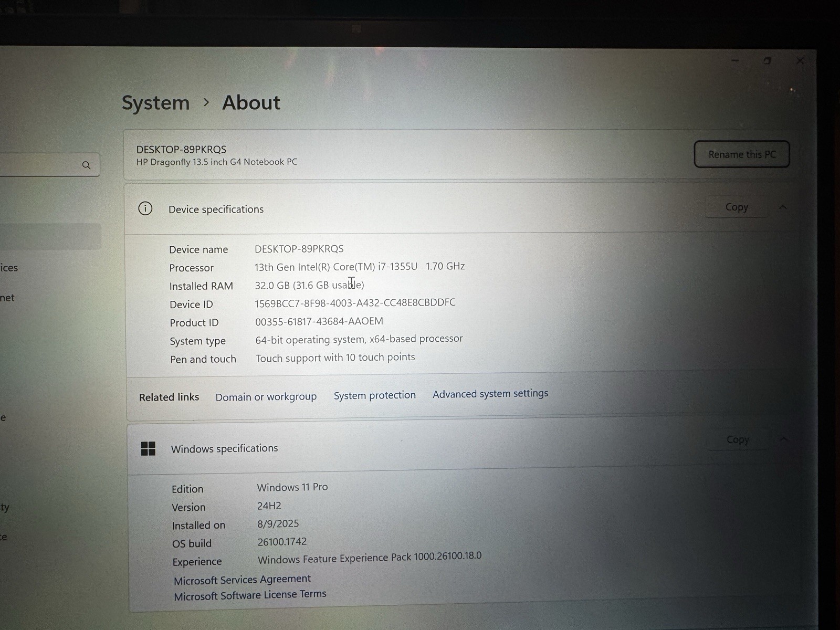Open Advanced system settings link
The image size is (840, 630).
click(490, 394)
